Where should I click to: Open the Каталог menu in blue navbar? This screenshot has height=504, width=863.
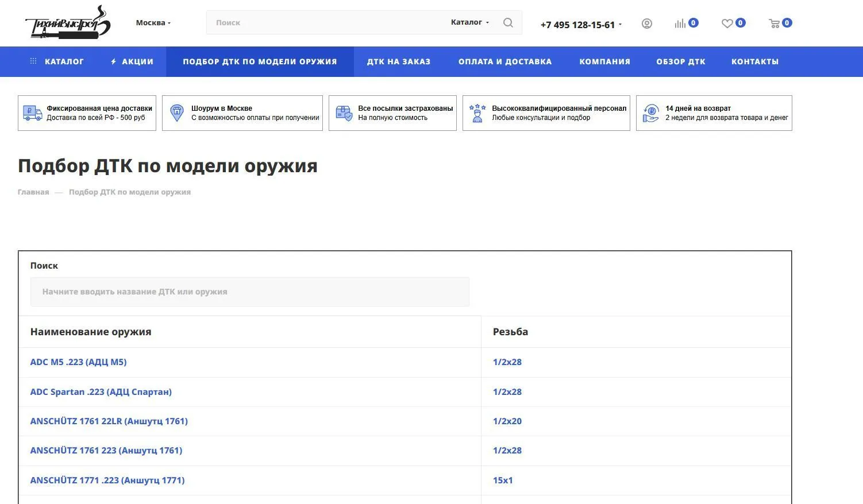57,61
